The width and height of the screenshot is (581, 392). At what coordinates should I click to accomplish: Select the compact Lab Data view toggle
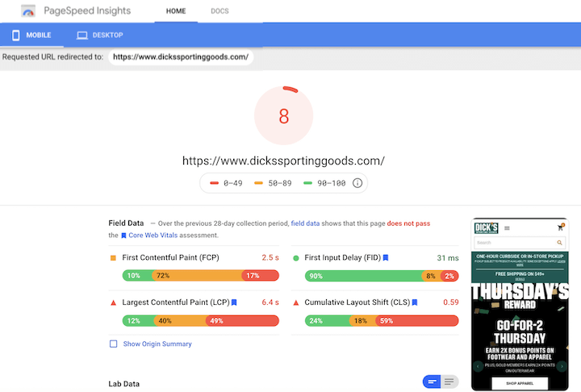(x=432, y=382)
